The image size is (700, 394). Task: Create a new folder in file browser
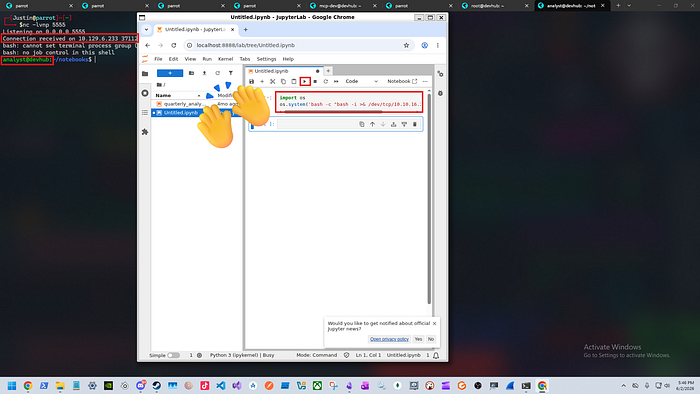tap(191, 73)
